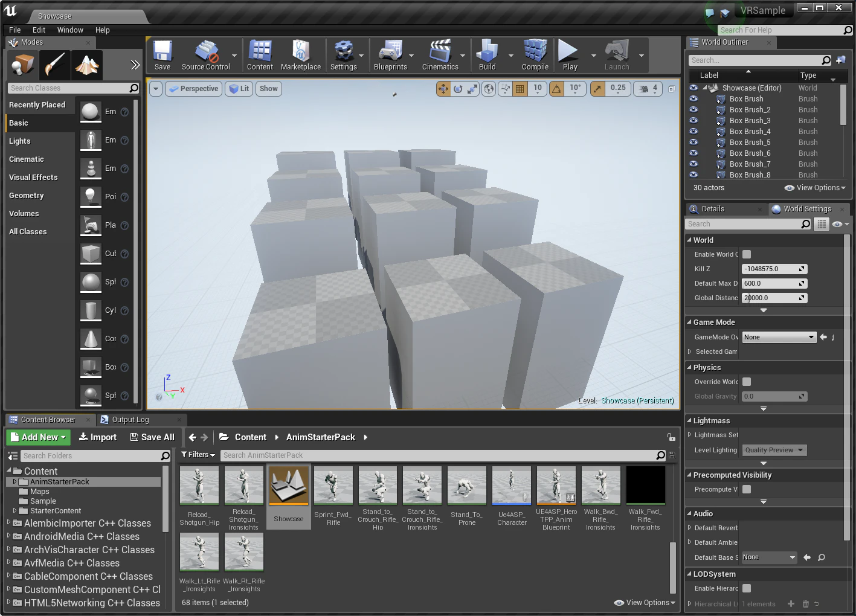
Task: Open the Content toolbar button
Action: (x=260, y=55)
